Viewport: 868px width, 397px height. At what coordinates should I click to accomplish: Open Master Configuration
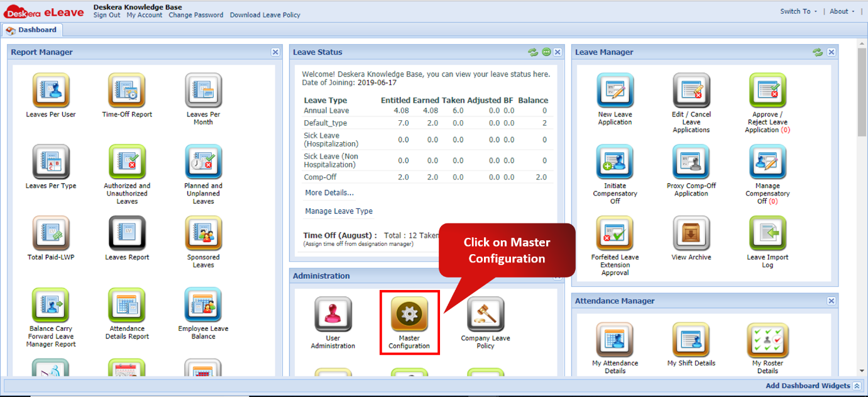click(409, 315)
